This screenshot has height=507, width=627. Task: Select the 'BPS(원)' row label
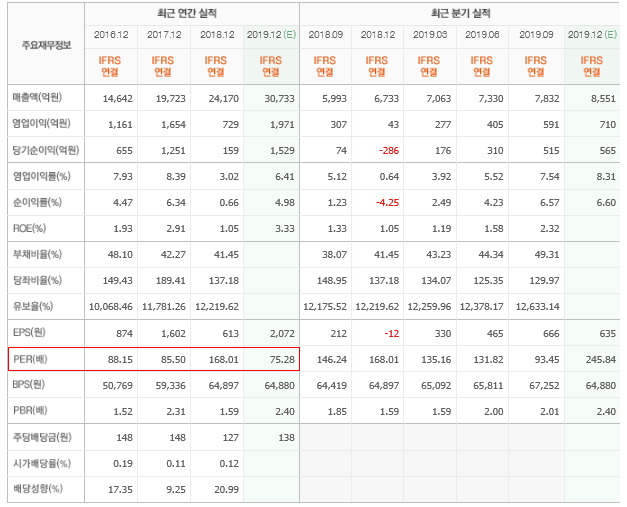(x=28, y=385)
